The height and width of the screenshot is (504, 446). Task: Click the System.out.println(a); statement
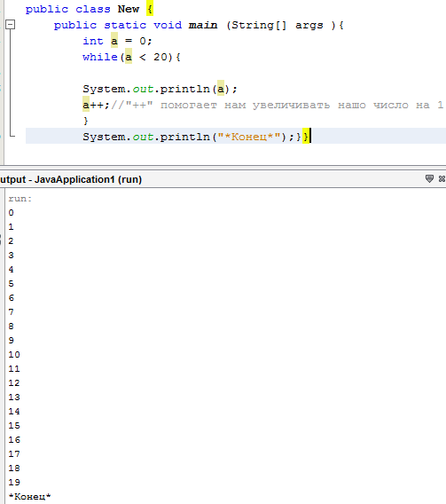coord(160,89)
